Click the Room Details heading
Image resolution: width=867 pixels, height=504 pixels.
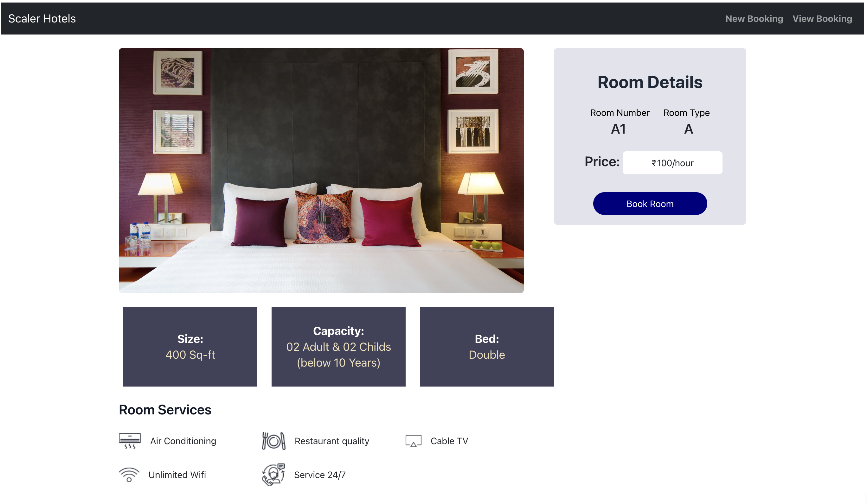650,82
